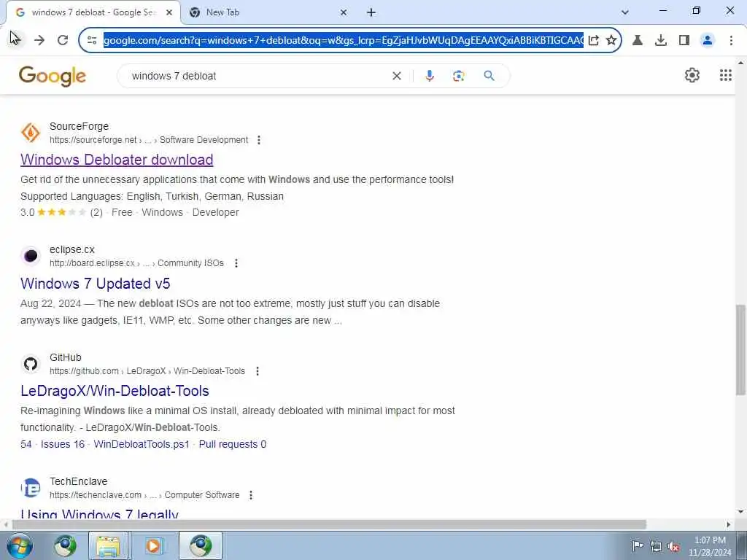Viewport: 747px width, 560px height.
Task: Reload the Google search page
Action: point(63,40)
